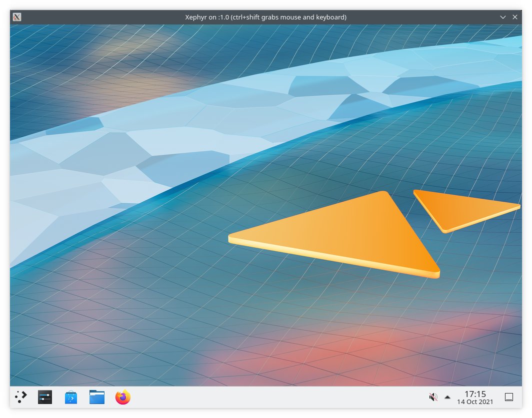Launch System Settings from the taskbar
The height and width of the screenshot is (418, 532).
pos(44,396)
